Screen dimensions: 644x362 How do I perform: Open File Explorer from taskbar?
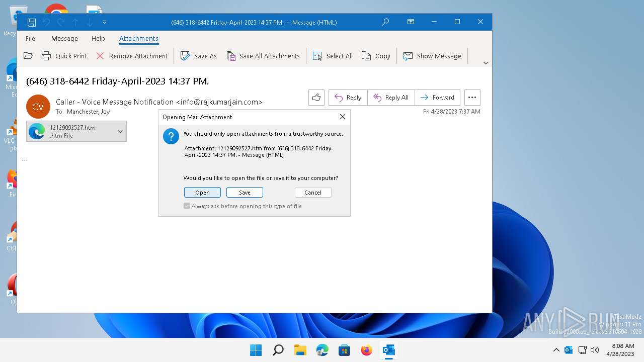(300, 350)
